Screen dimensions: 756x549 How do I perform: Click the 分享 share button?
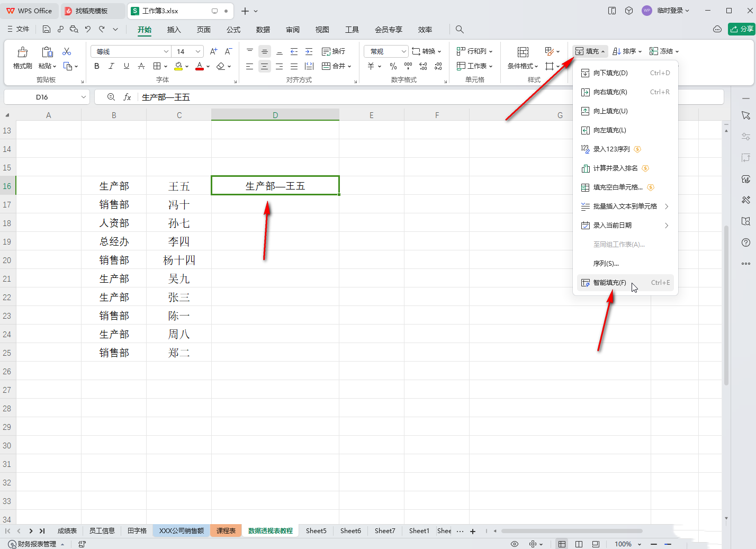741,30
